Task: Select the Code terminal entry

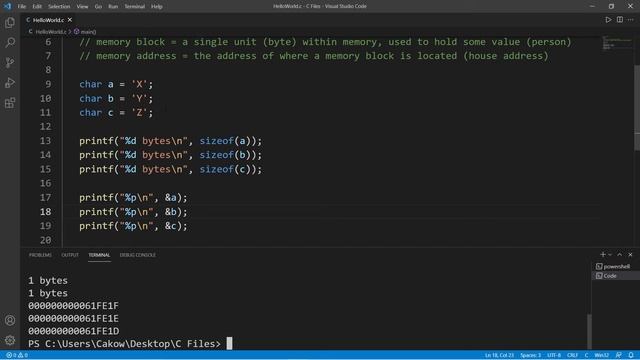Action: [x=615, y=276]
